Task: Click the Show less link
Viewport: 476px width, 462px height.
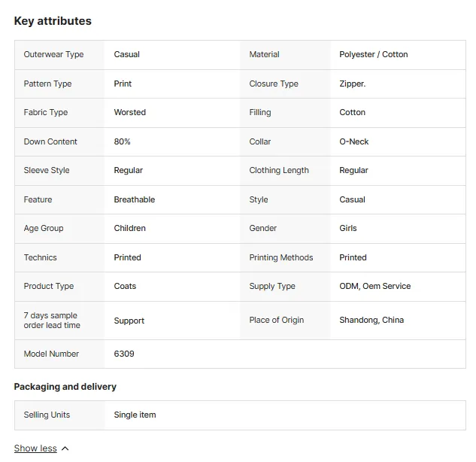Action: [35, 448]
